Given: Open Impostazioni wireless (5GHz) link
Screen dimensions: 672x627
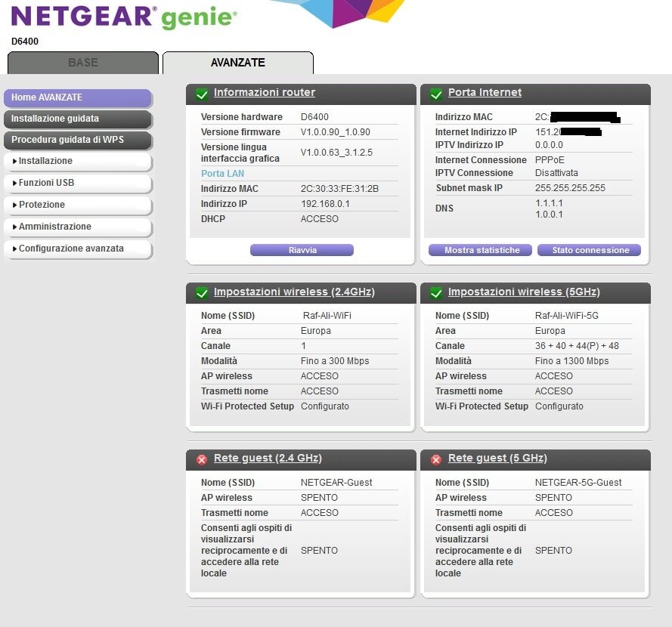Looking at the screenshot, I should 524,292.
